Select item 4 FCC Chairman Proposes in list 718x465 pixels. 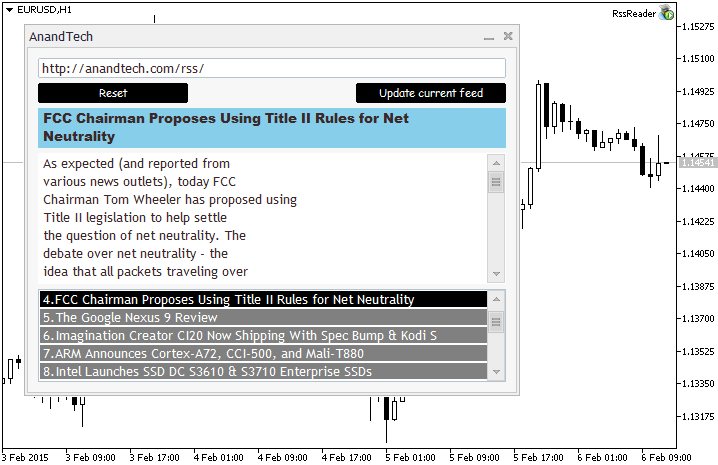coord(263,299)
